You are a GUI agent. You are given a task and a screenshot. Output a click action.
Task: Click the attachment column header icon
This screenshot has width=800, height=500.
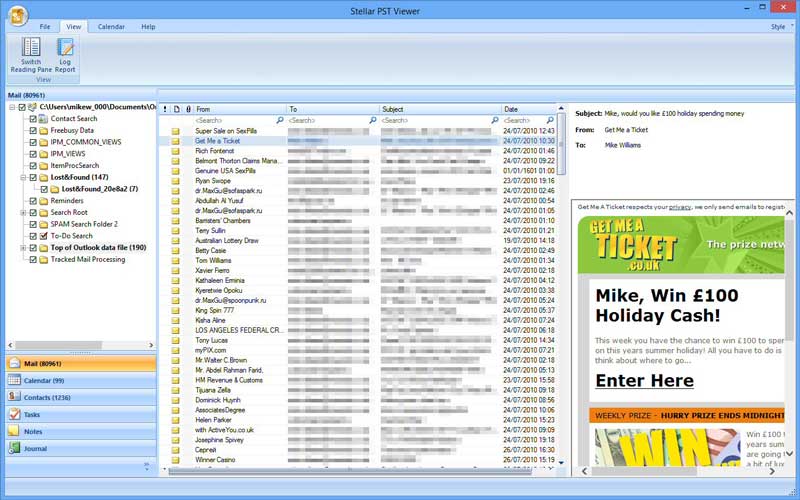click(188, 109)
